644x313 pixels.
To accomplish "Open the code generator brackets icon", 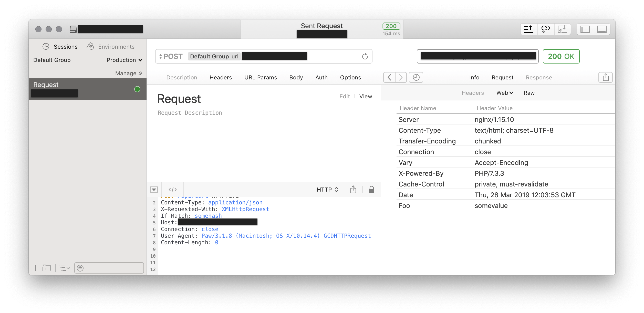I will point(173,190).
